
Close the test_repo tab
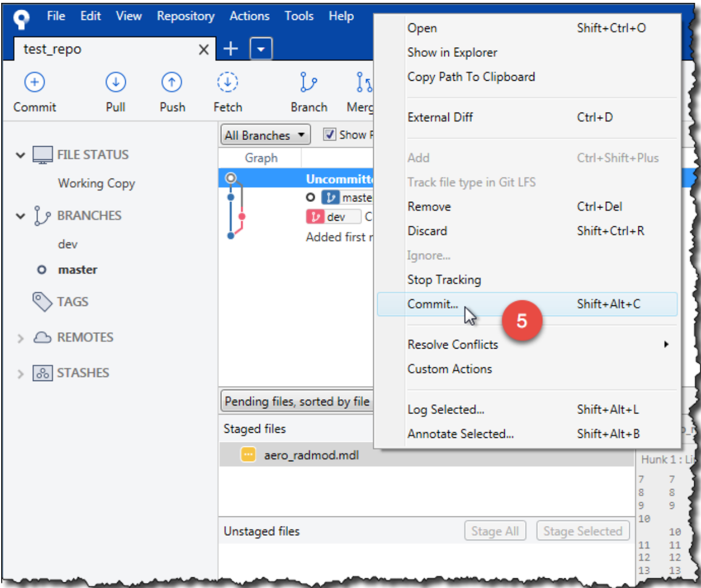tap(203, 49)
